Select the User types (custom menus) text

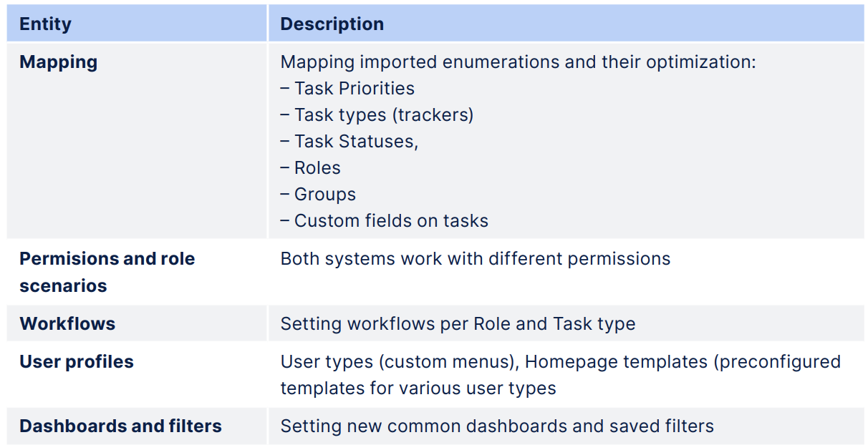[x=399, y=362]
